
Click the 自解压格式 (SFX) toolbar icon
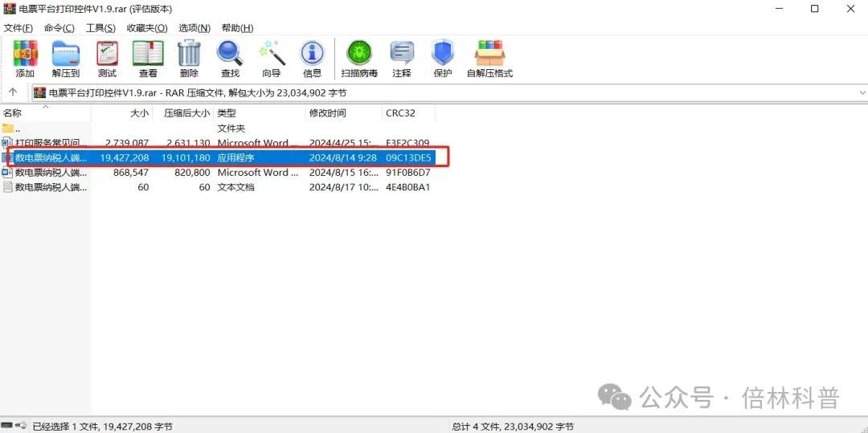click(490, 54)
